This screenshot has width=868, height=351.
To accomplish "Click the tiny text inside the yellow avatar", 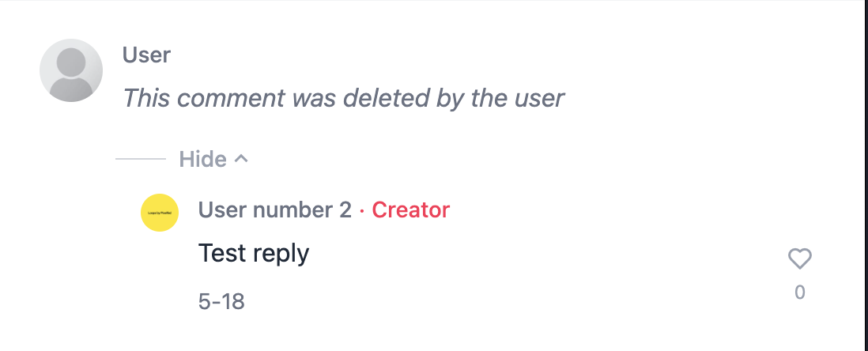I will [160, 213].
